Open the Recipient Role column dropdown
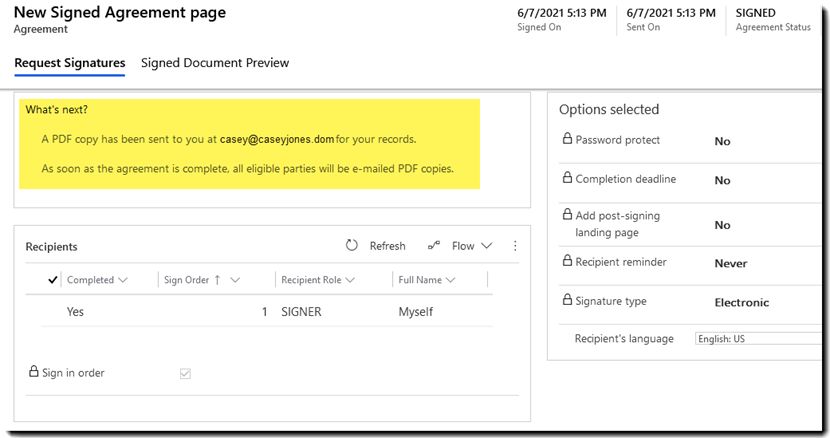Screen dimensions: 830x438 click(x=351, y=280)
